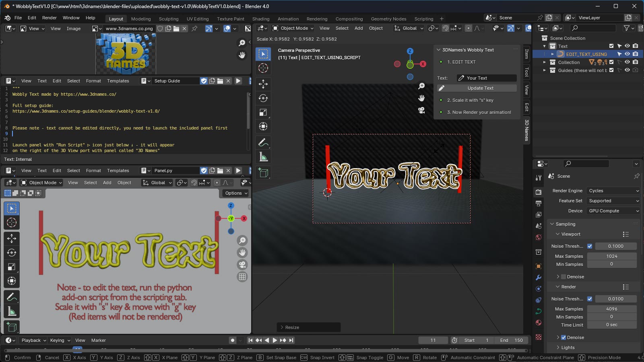Run the Panel.py script with the play icon
This screenshot has width=644, height=362.
click(238, 170)
